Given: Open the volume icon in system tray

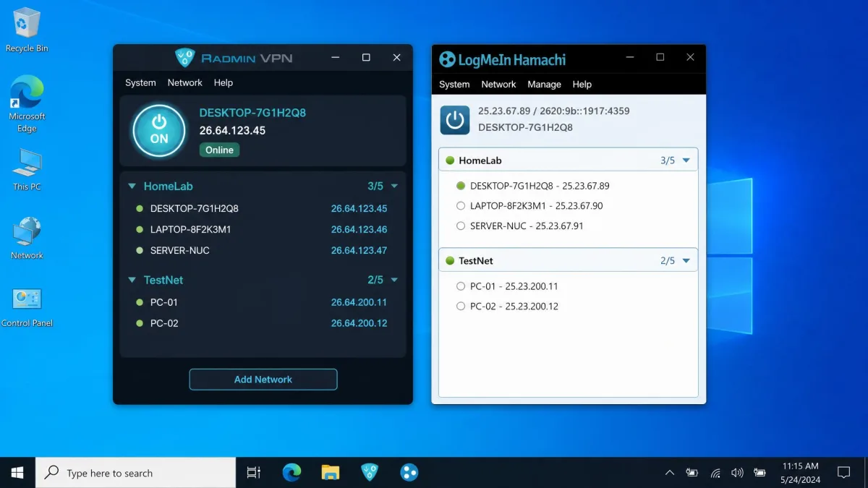Looking at the screenshot, I should pos(737,473).
